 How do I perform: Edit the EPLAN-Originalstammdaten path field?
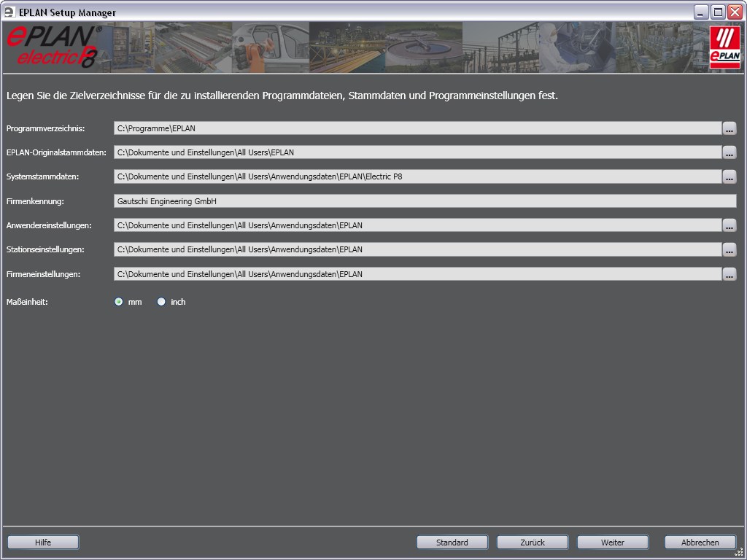pyautogui.click(x=418, y=152)
